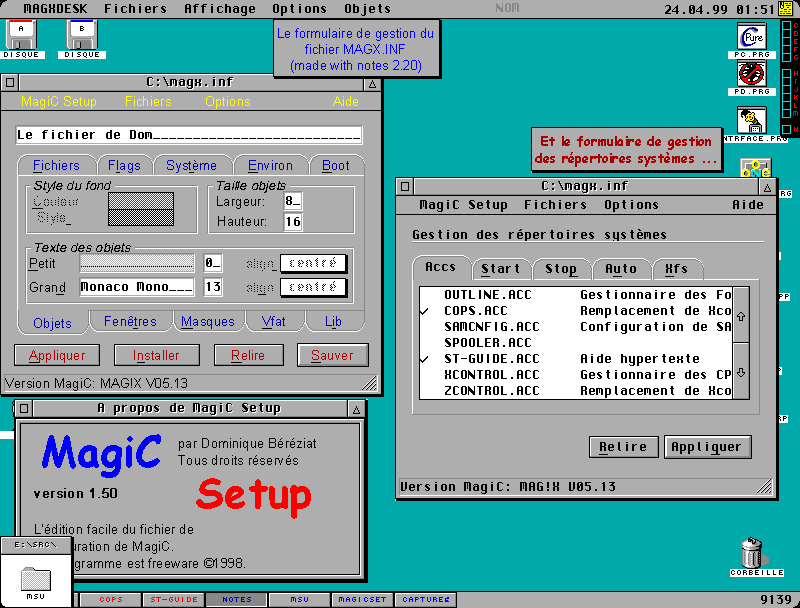
Task: Select the Vfat bottom tab
Action: pyautogui.click(x=273, y=321)
